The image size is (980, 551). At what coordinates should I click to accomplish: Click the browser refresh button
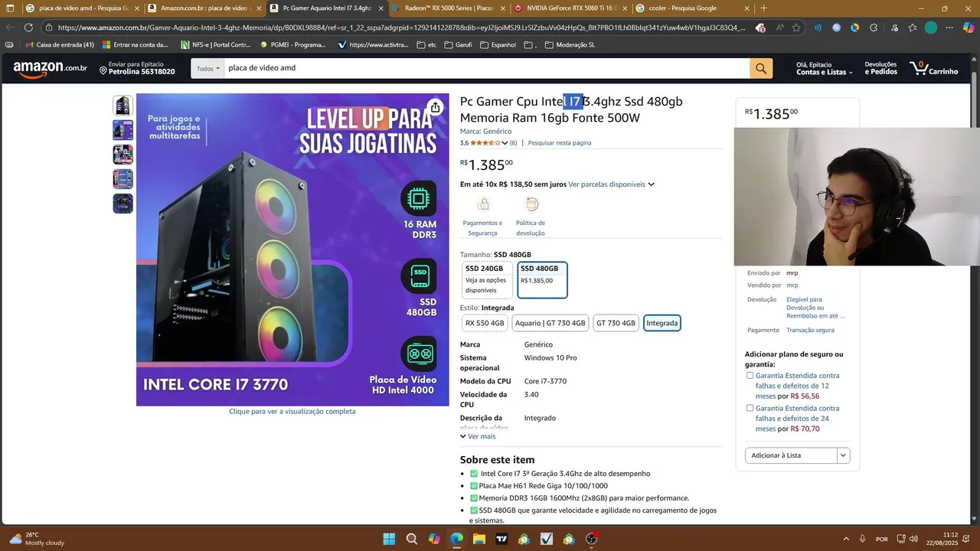[x=28, y=28]
